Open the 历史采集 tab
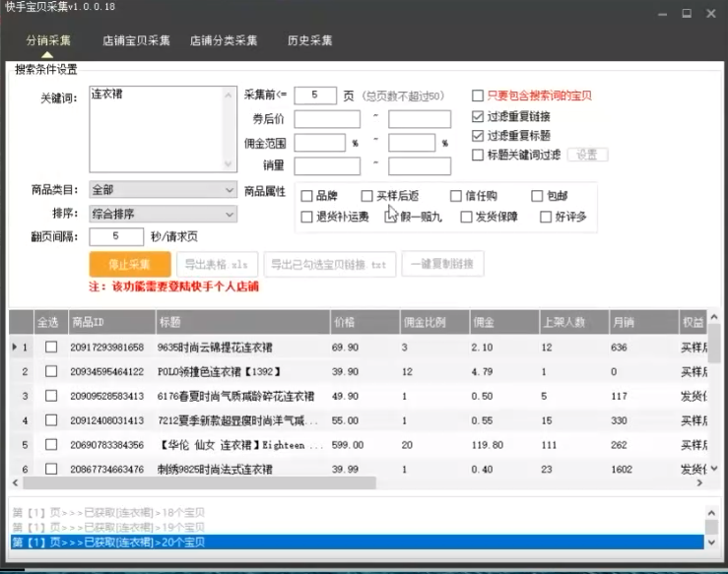Image resolution: width=728 pixels, height=574 pixels. click(309, 40)
